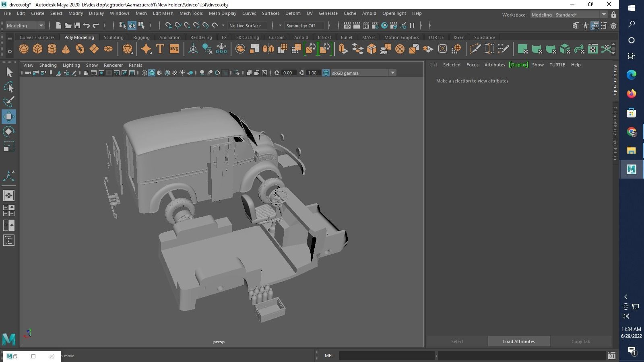
Task: Import SVG using the svg shelf icon
Action: [x=174, y=49]
